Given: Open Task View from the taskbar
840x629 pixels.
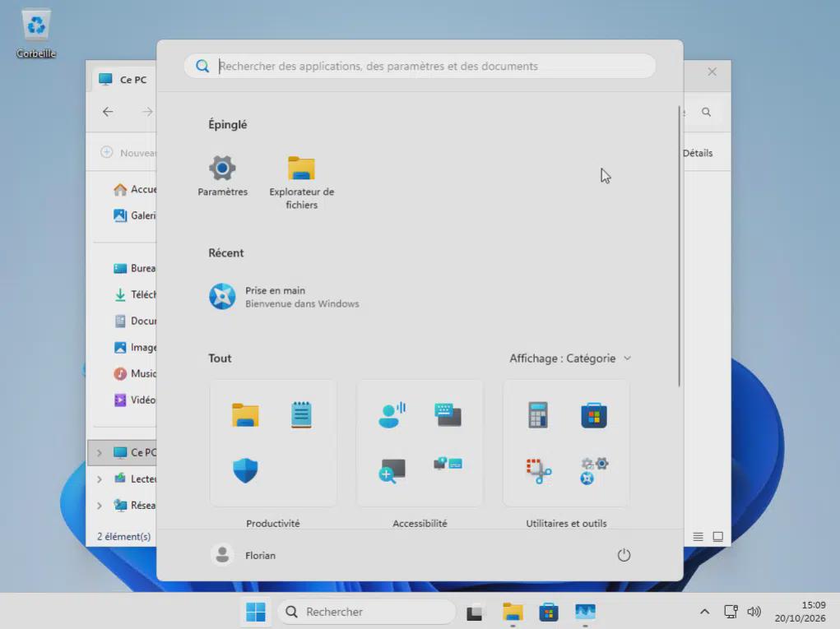Looking at the screenshot, I should 475,612.
